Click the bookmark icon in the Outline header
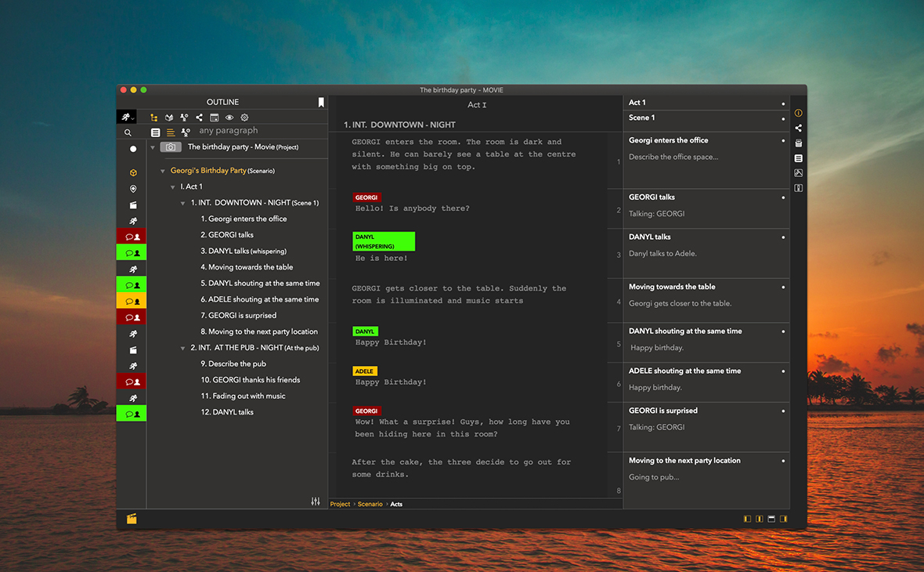This screenshot has width=924, height=572. (321, 102)
